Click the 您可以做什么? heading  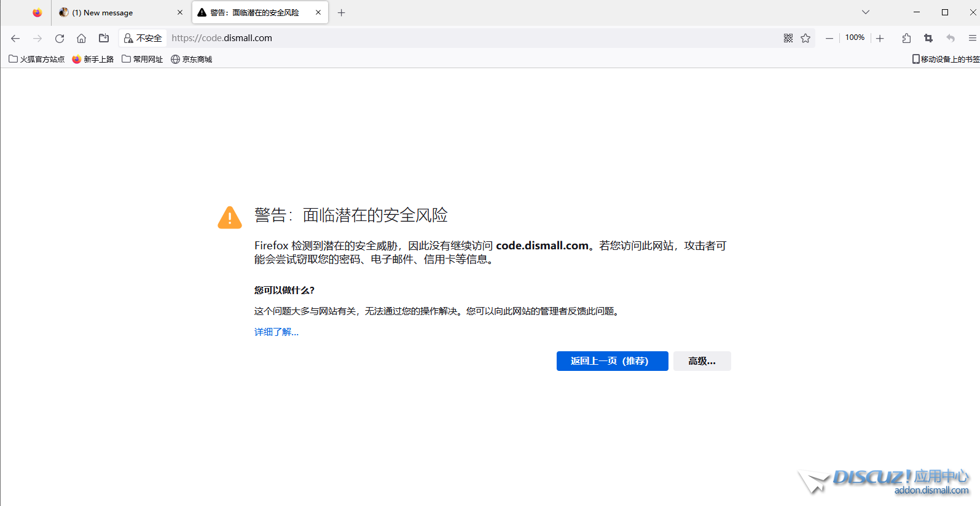point(284,290)
